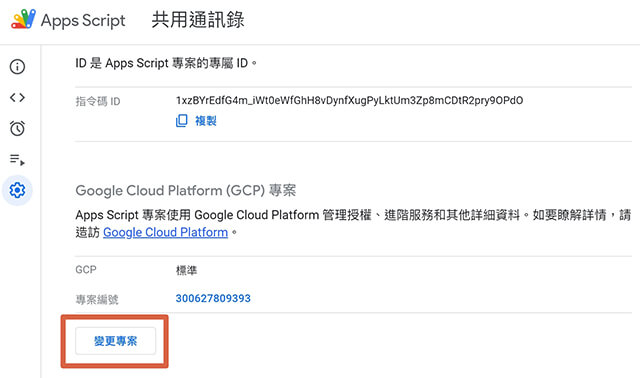
Task: Open the Triggers alarm clock icon
Action: click(x=17, y=128)
